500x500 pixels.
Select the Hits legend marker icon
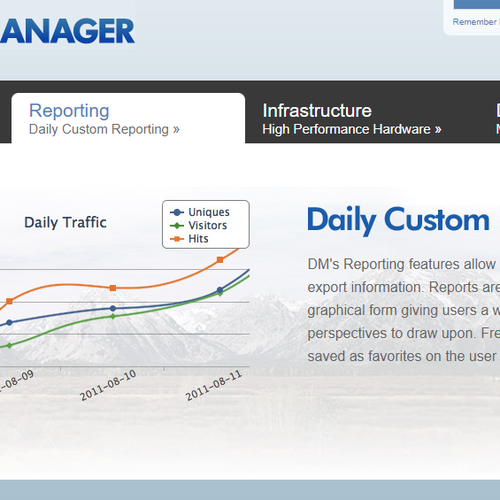pos(177,239)
